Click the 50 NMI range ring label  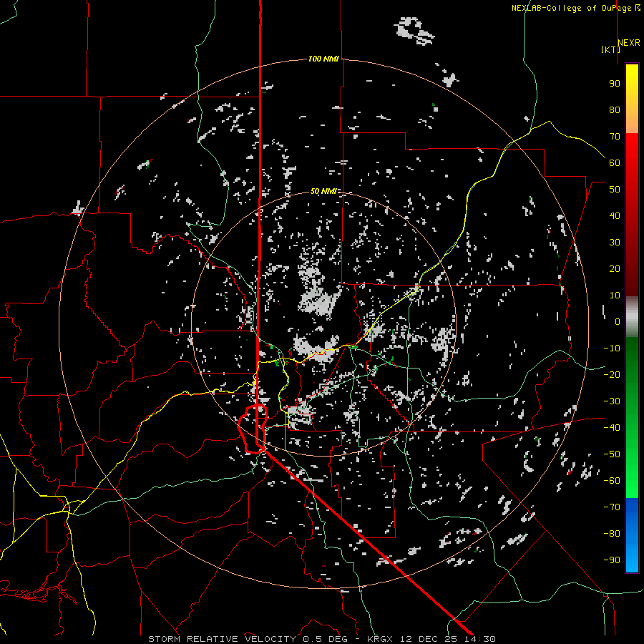(x=323, y=191)
